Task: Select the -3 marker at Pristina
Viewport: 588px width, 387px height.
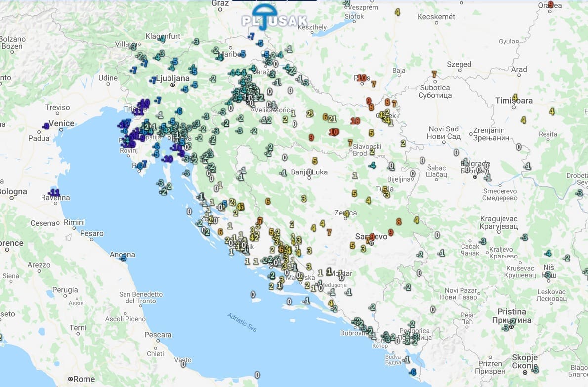Action: click(x=505, y=328)
